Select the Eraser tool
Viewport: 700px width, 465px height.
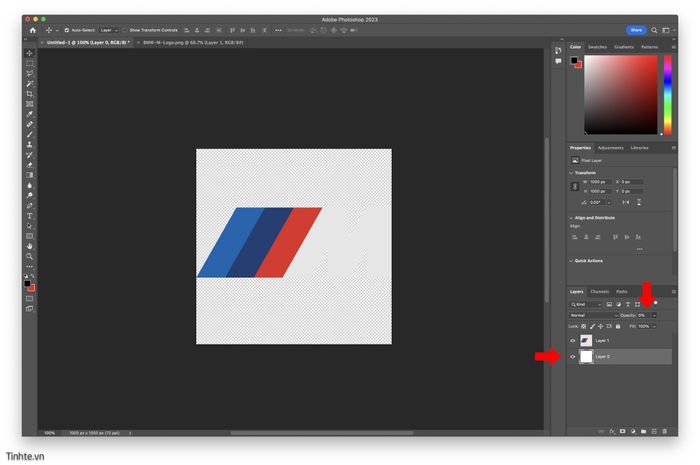[x=29, y=165]
